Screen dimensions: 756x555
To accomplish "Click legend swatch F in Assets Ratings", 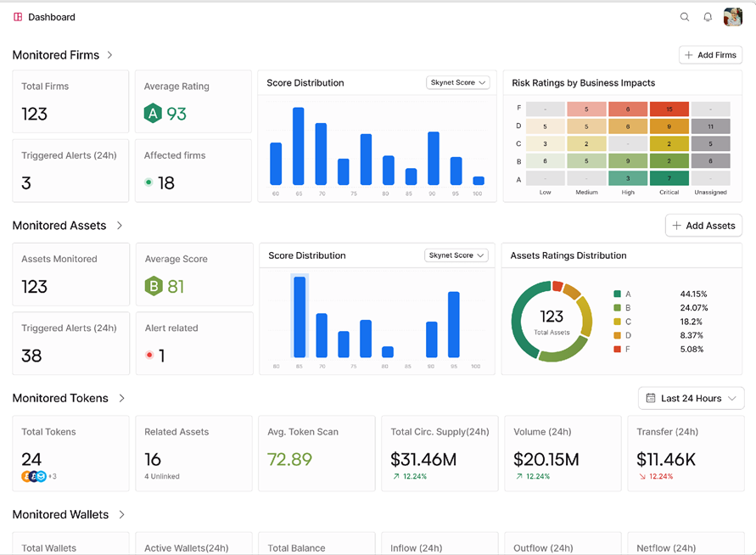I will click(617, 349).
